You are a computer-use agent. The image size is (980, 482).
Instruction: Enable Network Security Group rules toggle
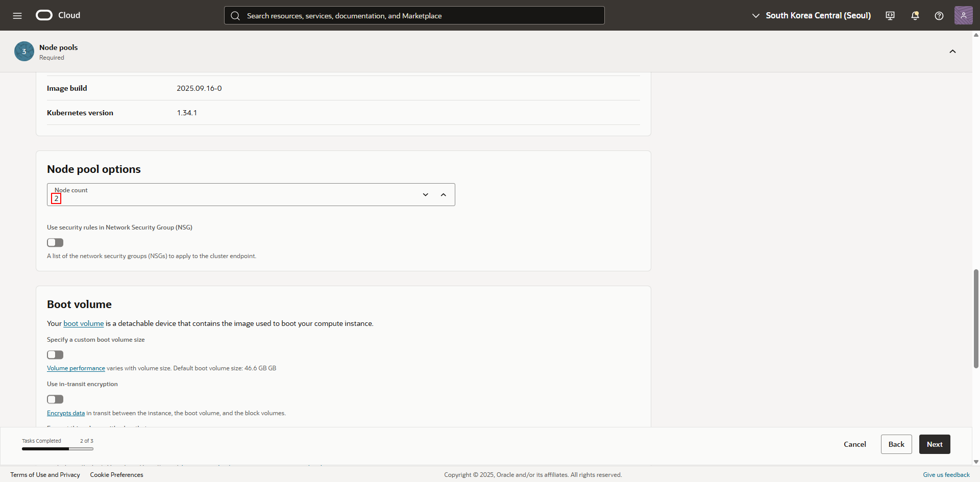pyautogui.click(x=55, y=243)
